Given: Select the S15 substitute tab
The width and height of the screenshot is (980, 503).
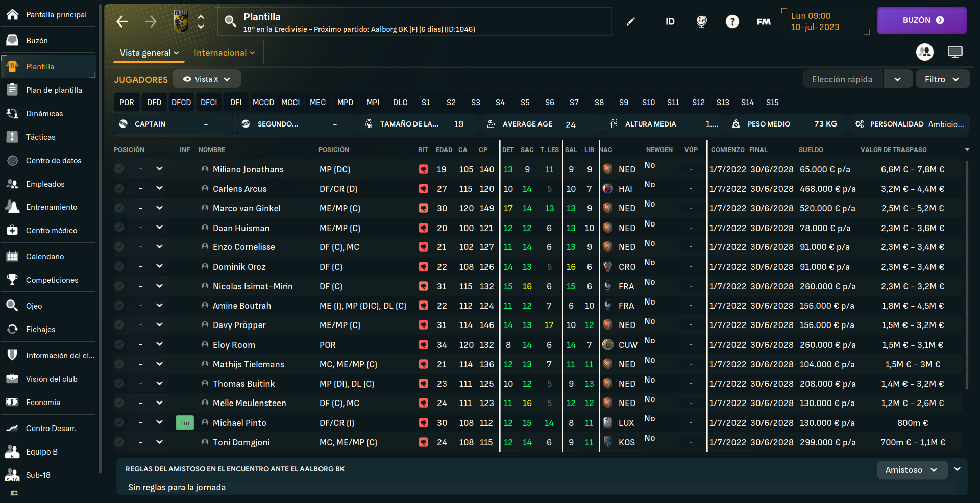Looking at the screenshot, I should coord(772,102).
